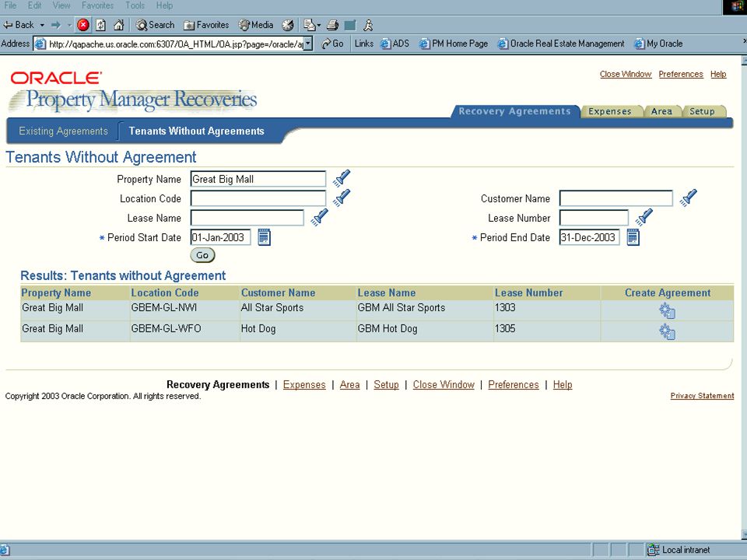Open the File menu
Viewport: 747px width, 560px height.
10,5
